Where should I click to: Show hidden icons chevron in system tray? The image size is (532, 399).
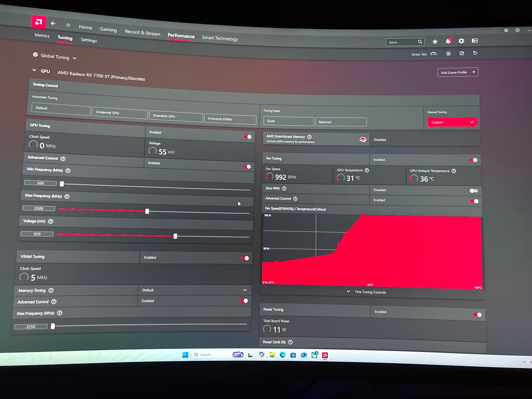[x=524, y=362]
